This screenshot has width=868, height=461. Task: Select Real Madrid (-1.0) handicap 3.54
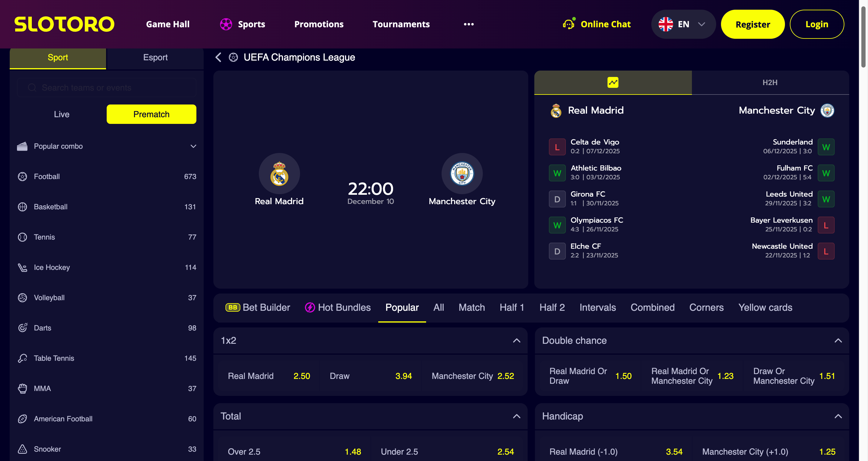tap(616, 452)
